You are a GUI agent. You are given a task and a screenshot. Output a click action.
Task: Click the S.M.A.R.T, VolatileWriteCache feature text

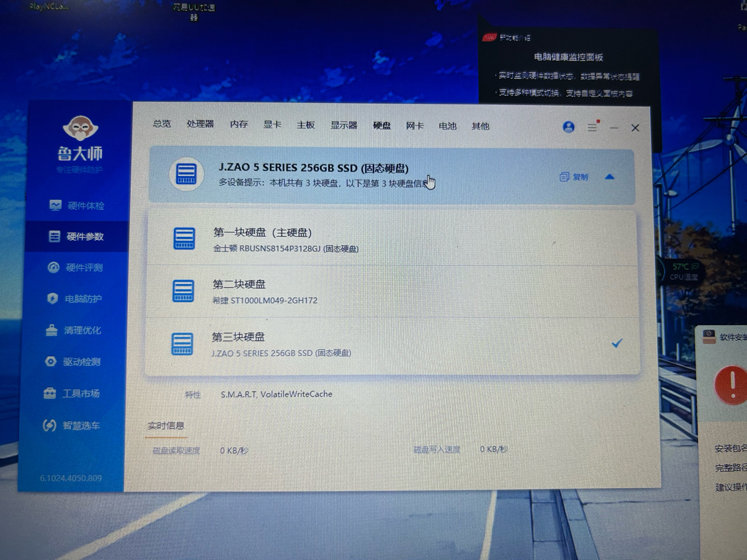pos(277,394)
